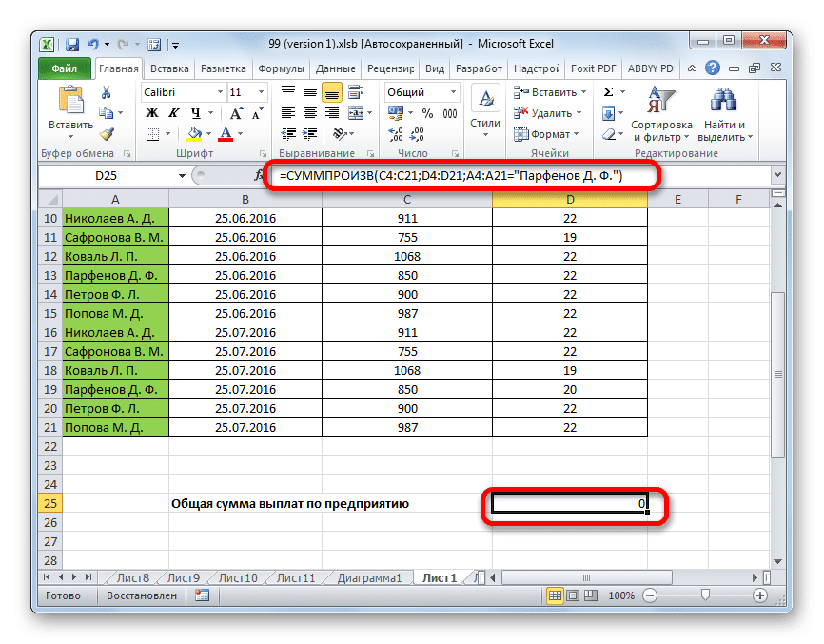Screen dimensions: 824x644
Task: Click the Clear eraser icon
Action: click(x=609, y=135)
